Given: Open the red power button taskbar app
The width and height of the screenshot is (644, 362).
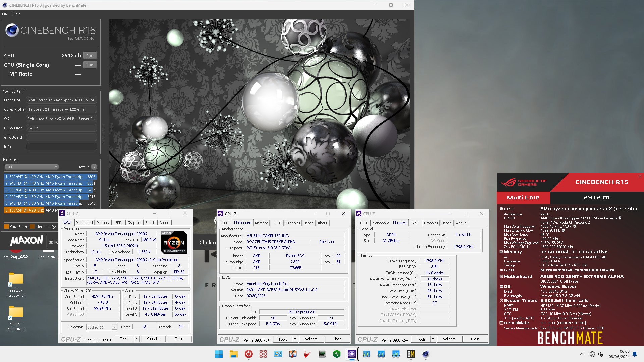Looking at the screenshot, I should [x=248, y=354].
